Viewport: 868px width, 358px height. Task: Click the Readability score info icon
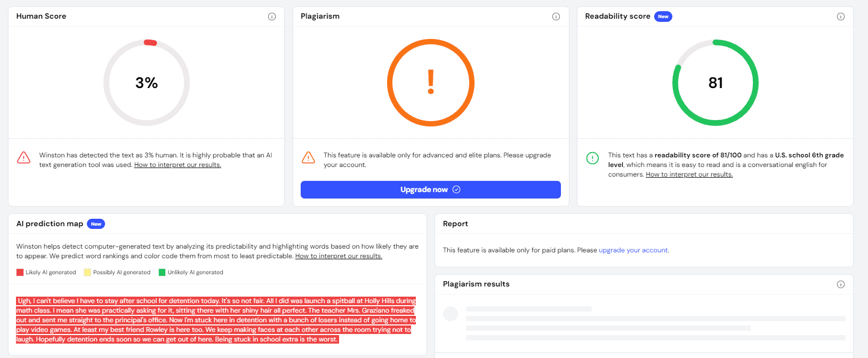pos(841,17)
